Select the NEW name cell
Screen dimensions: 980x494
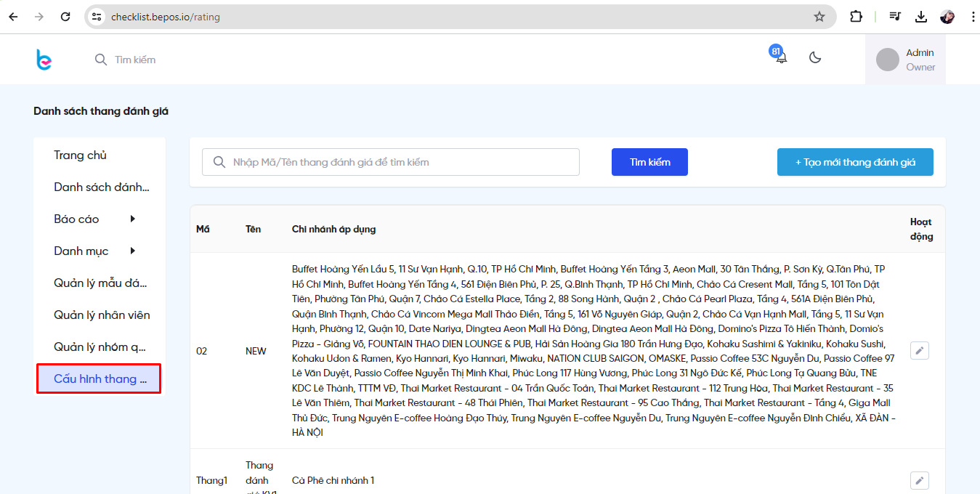[x=256, y=351]
